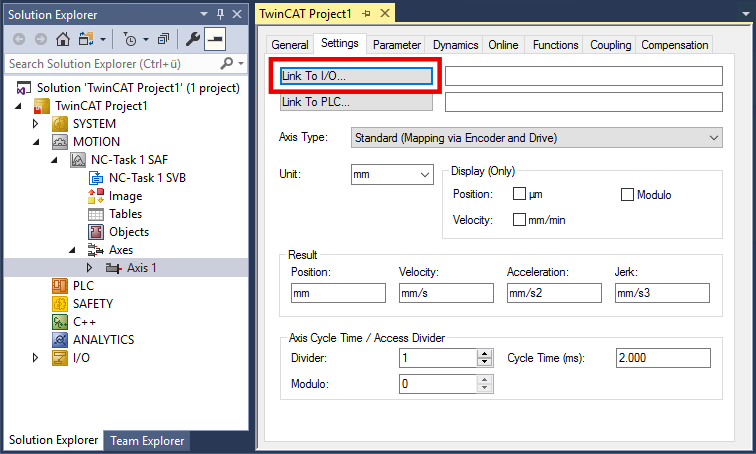Viewport: 756px width, 454px height.
Task: Collapse the TwinCAT Project1 project node
Action: click(x=18, y=106)
